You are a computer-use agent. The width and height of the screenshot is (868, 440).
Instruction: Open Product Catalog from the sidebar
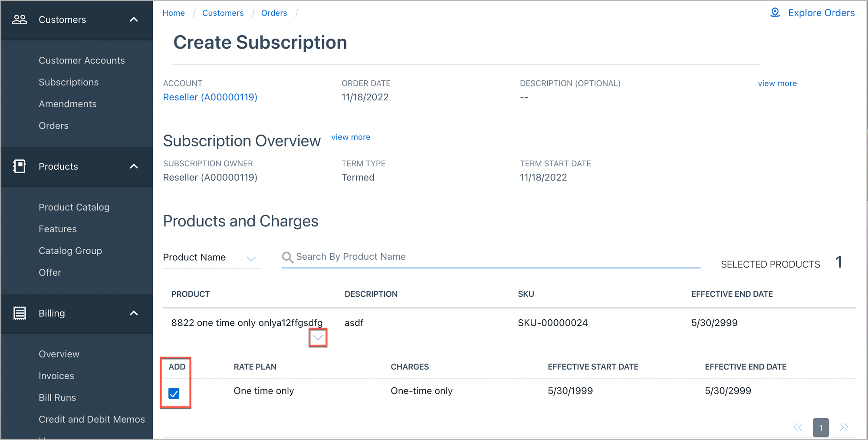[74, 207]
